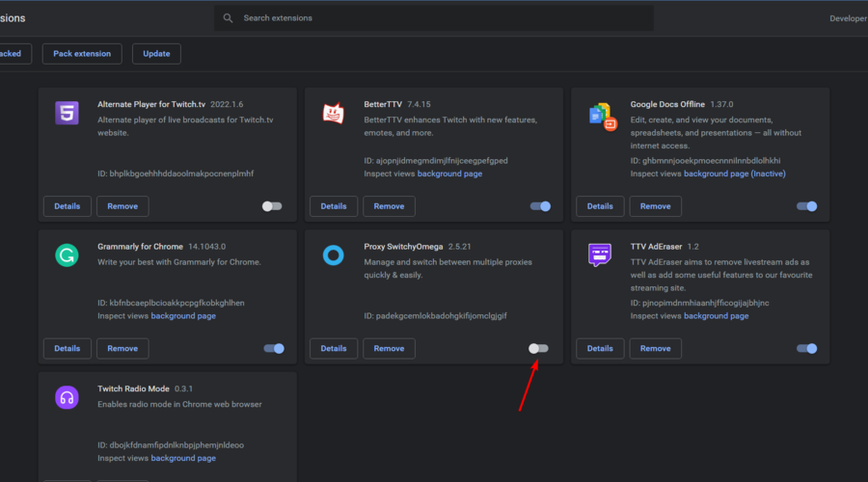Click the BetterTTV extension icon
Screen dimensions: 868x482
point(333,114)
